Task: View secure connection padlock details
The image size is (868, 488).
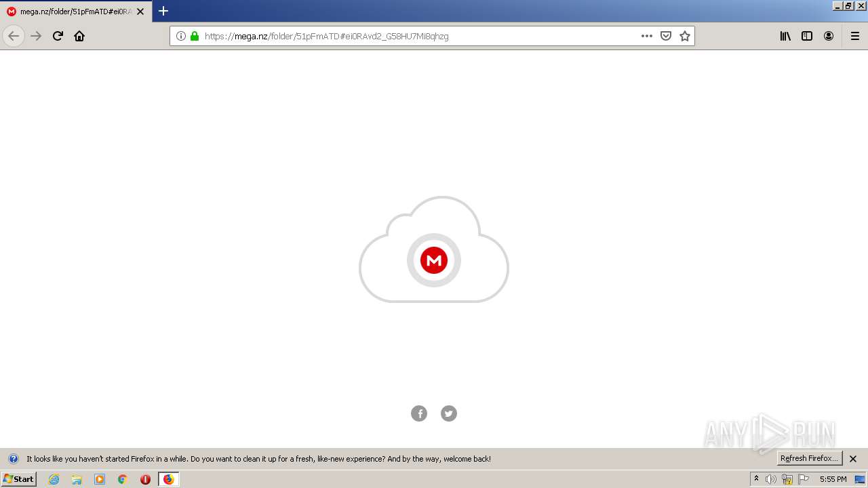Action: 195,36
